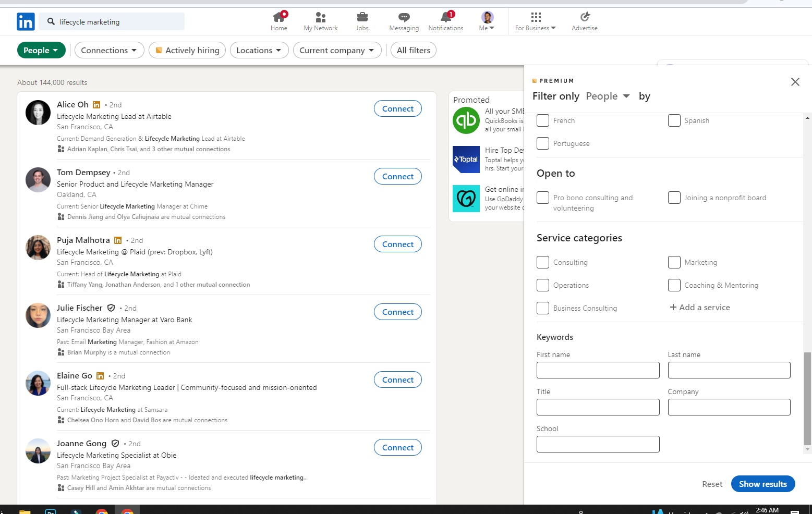Click Show results button

763,484
